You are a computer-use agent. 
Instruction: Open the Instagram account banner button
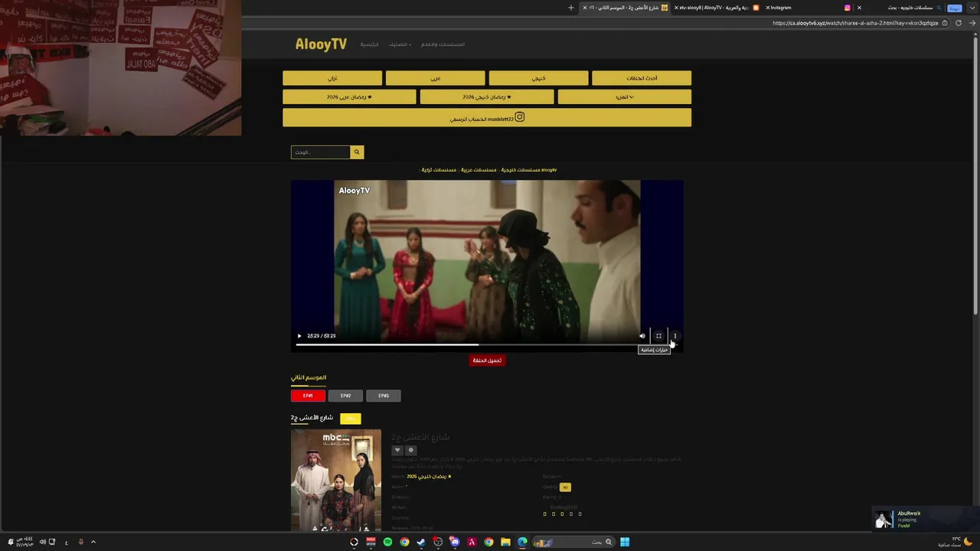coord(487,118)
